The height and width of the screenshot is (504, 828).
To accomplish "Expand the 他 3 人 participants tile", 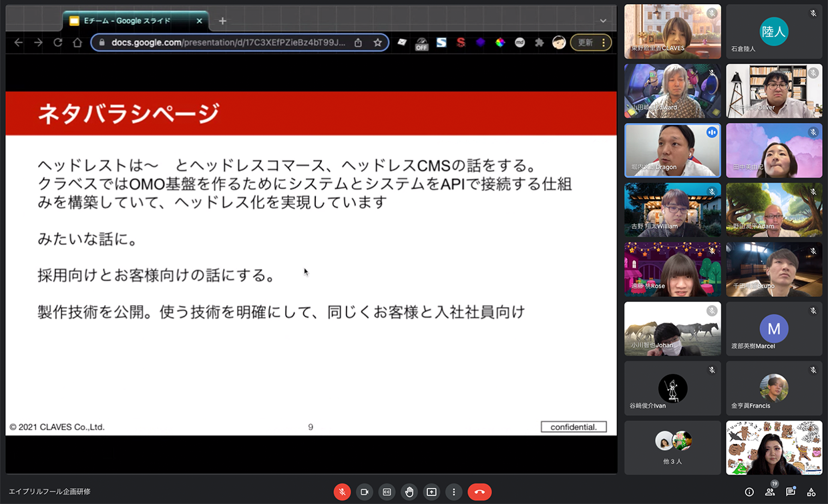I will (x=672, y=447).
